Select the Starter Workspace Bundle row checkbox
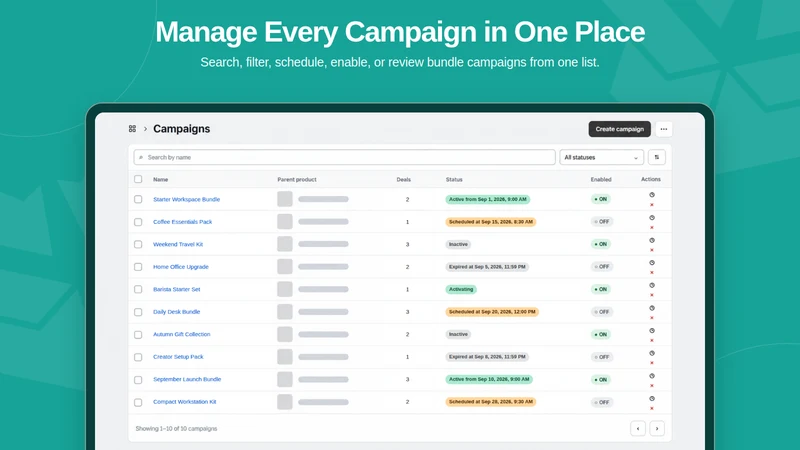The height and width of the screenshot is (450, 800). tap(138, 199)
